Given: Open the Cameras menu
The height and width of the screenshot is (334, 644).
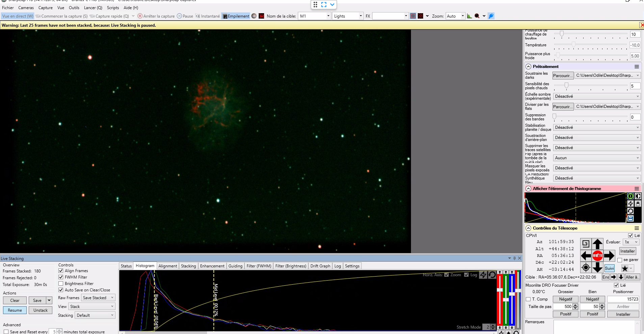Looking at the screenshot, I should point(26,8).
